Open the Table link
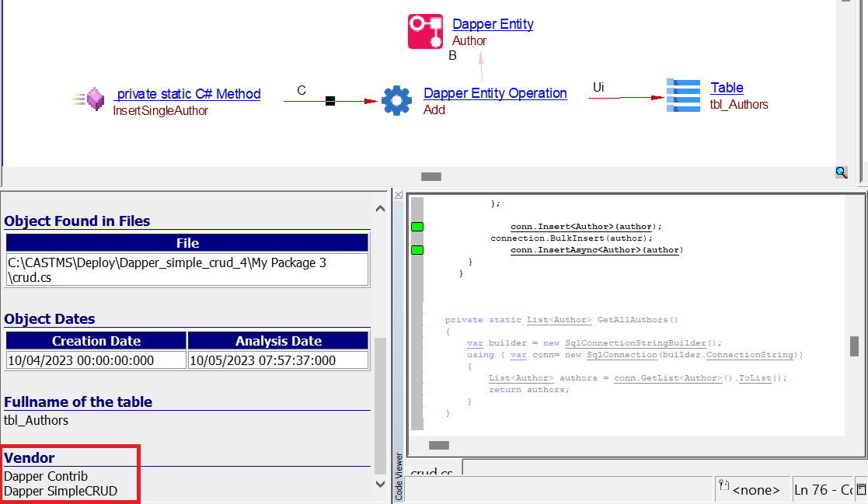Image resolution: width=868 pixels, height=504 pixels. (727, 88)
